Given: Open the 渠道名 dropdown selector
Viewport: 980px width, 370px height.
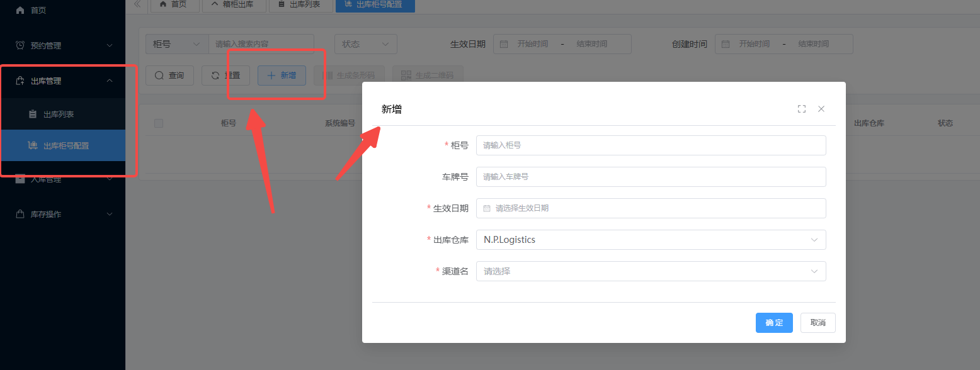Looking at the screenshot, I should [x=651, y=271].
